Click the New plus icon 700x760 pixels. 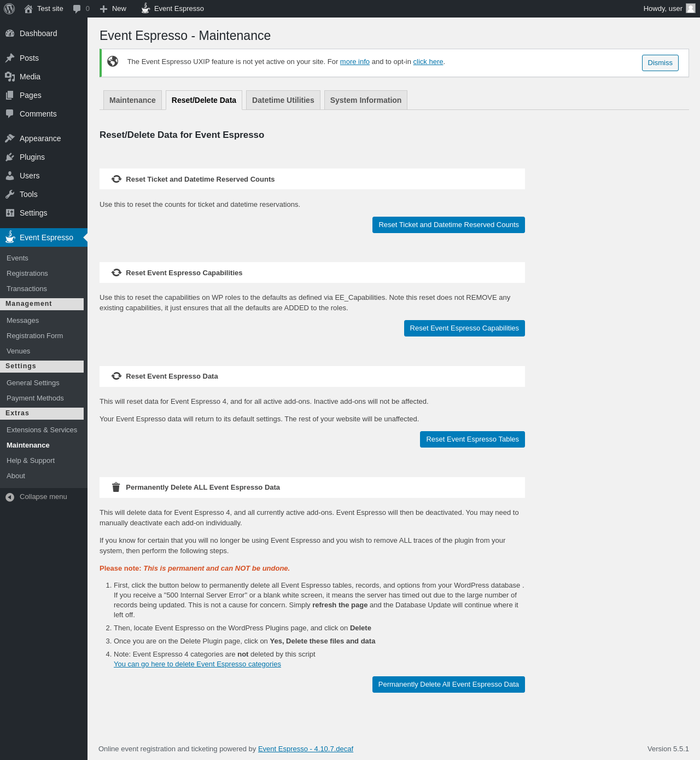pos(104,9)
